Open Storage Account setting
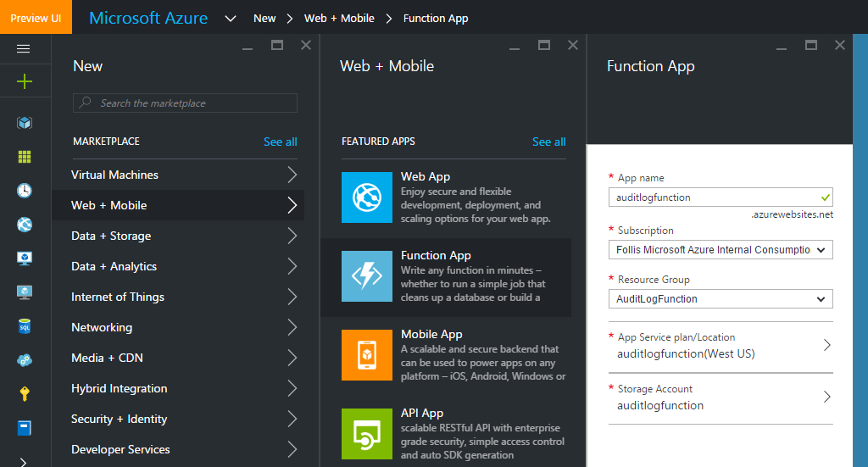 pos(721,398)
